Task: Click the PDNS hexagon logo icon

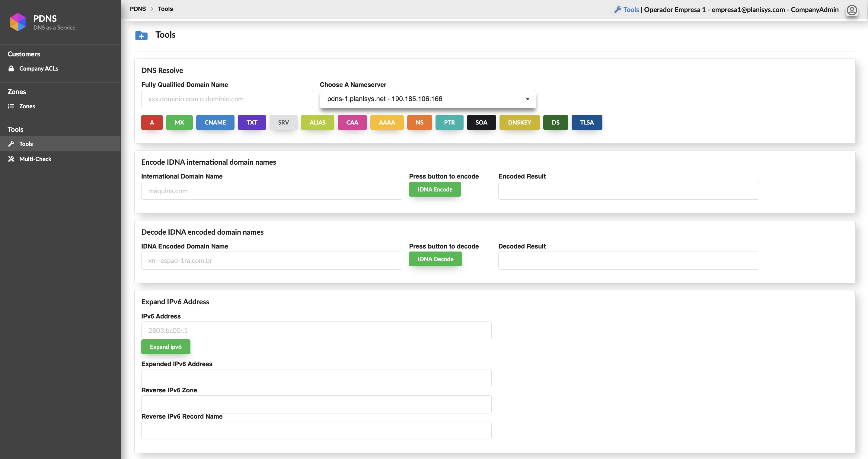Action: click(18, 22)
